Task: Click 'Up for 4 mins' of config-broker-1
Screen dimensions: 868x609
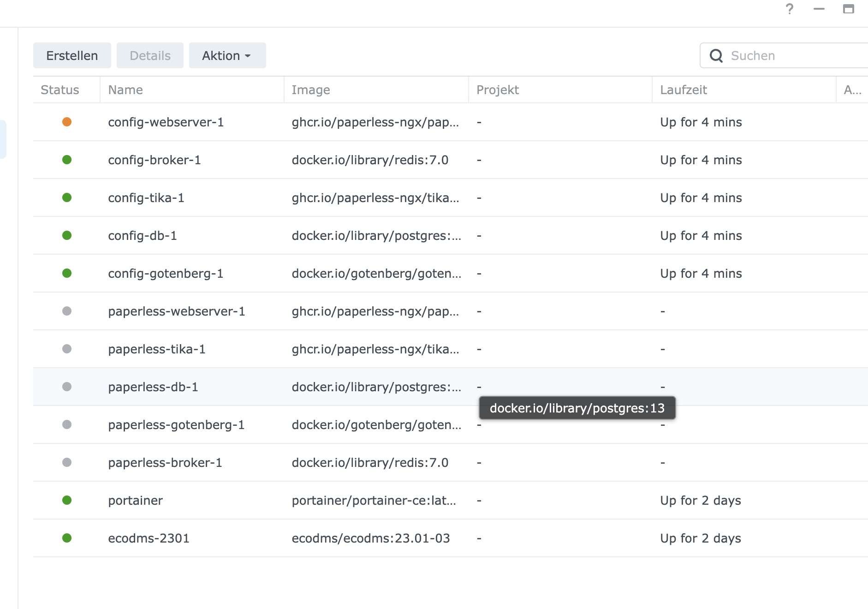Action: pos(701,160)
